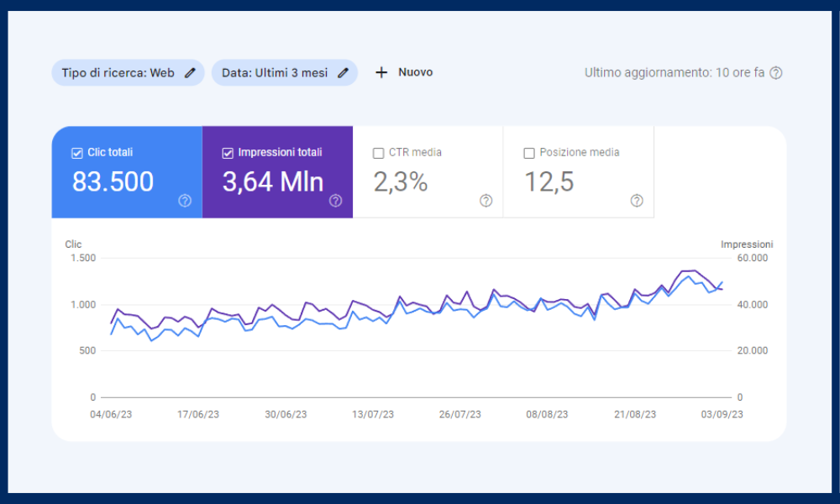Enable the Posizione media checkbox
This screenshot has width=840, height=504.
(x=528, y=153)
